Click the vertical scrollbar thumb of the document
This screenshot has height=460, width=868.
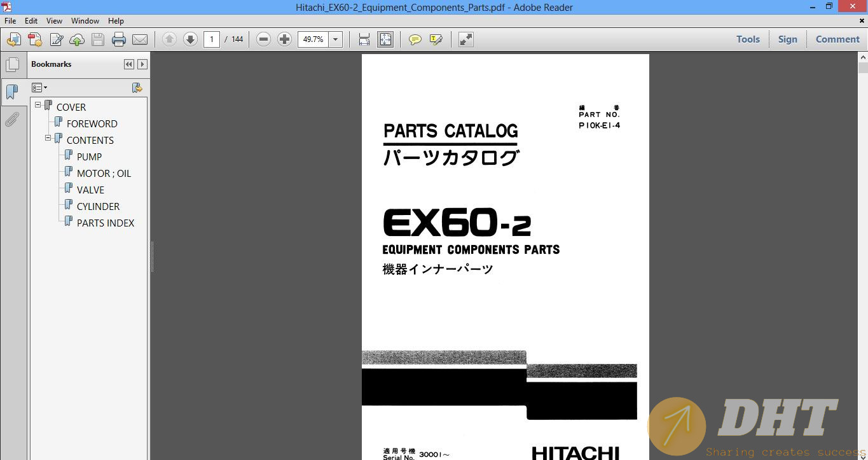(x=863, y=68)
